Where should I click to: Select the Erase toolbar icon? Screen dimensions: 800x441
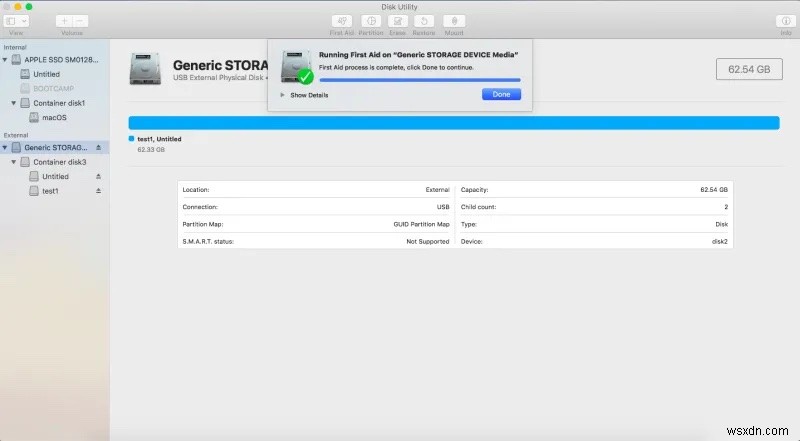(x=397, y=21)
